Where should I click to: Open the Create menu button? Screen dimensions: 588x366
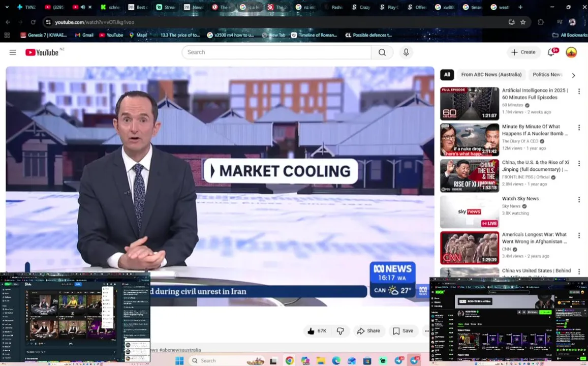click(523, 52)
